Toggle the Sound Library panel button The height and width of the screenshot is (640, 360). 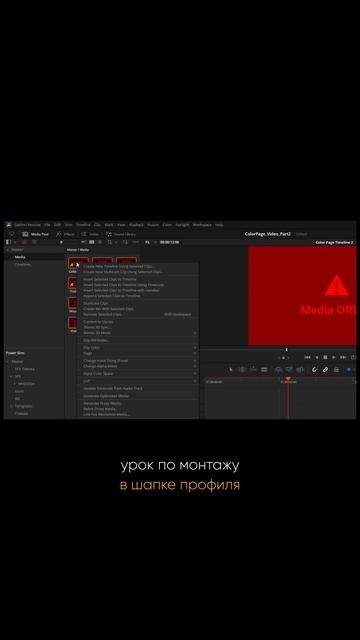click(120, 234)
